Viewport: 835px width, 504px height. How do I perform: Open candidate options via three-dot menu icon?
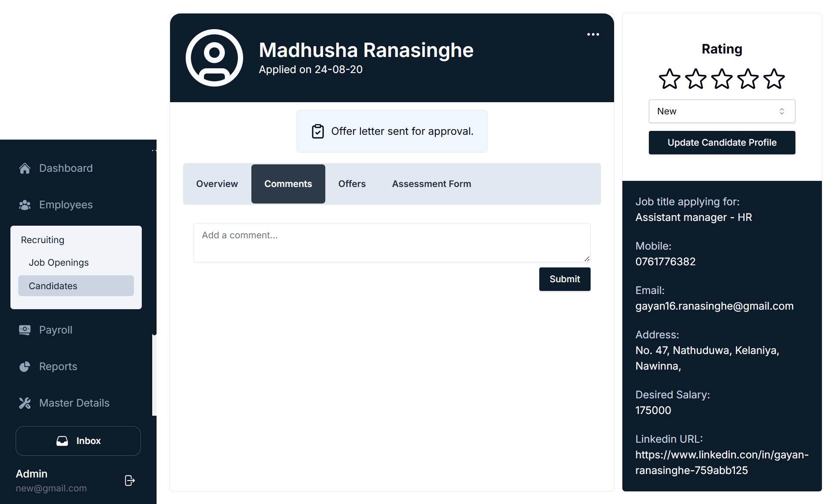[x=593, y=34]
